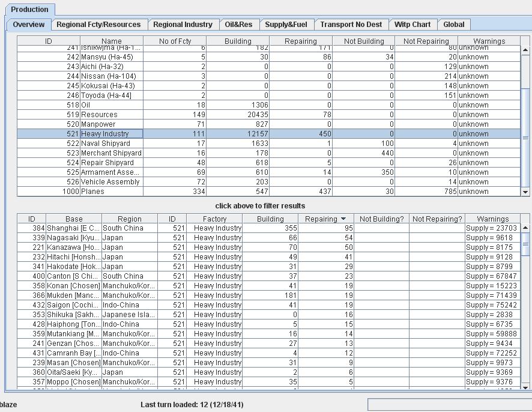
Task: Select the Shanghai base row
Action: pyautogui.click(x=268, y=228)
